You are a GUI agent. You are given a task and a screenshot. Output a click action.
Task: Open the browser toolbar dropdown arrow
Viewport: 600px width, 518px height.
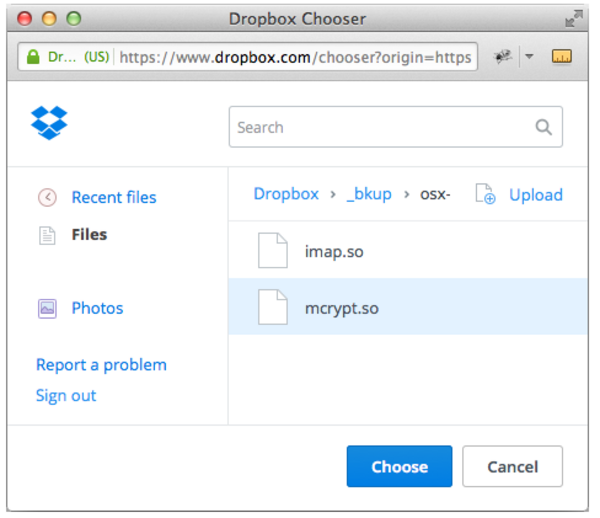pos(530,57)
